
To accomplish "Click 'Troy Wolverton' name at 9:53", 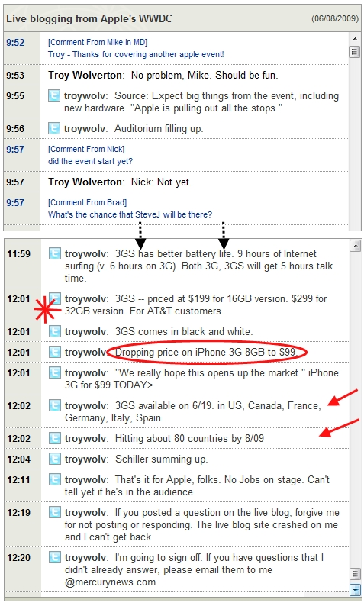I will click(86, 75).
